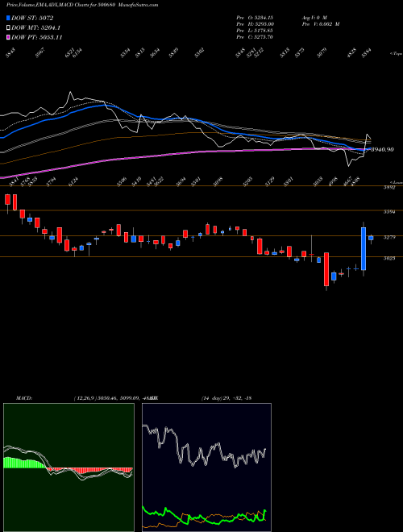
Task: Click the 'Avg V' volume readout
Action: pos(314,18)
